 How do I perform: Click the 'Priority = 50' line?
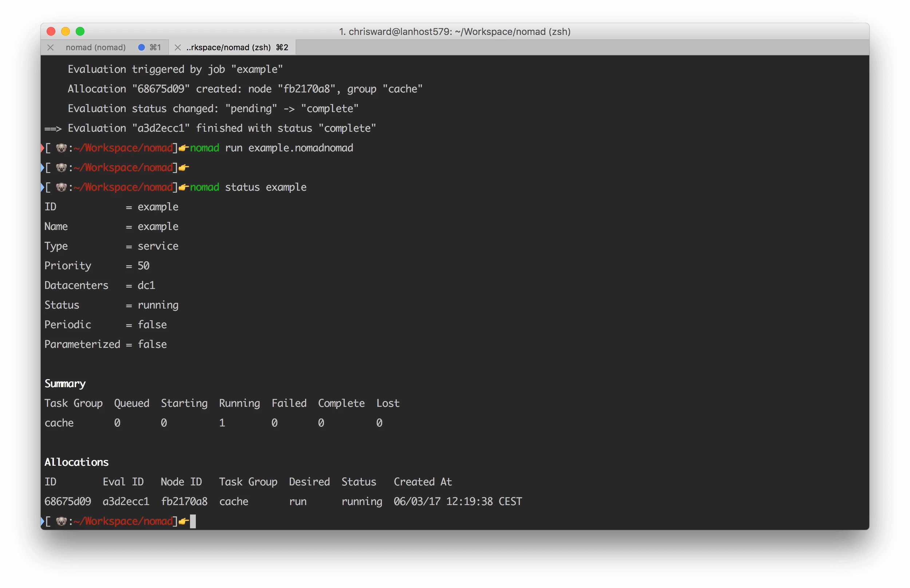pyautogui.click(x=97, y=266)
